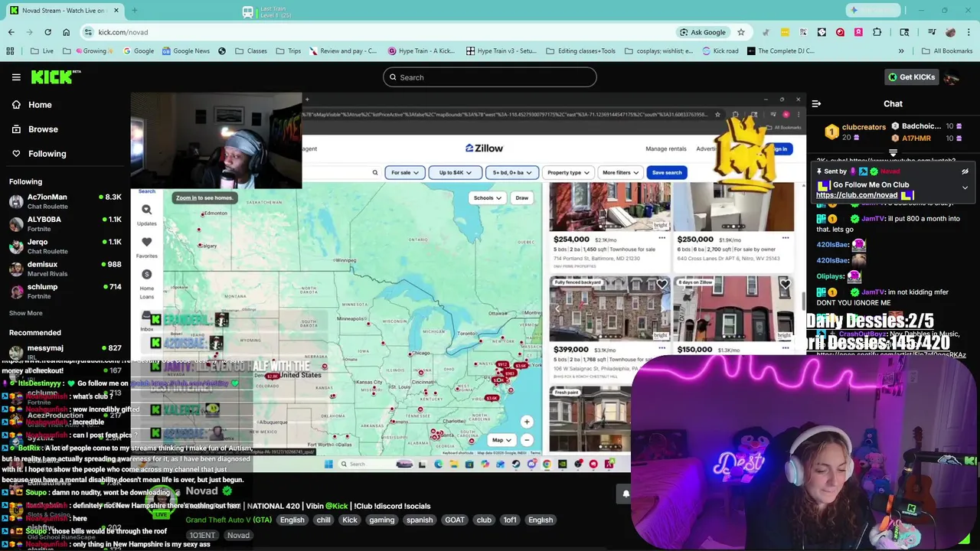Favorite the $150,000 listing with heart

click(785, 285)
